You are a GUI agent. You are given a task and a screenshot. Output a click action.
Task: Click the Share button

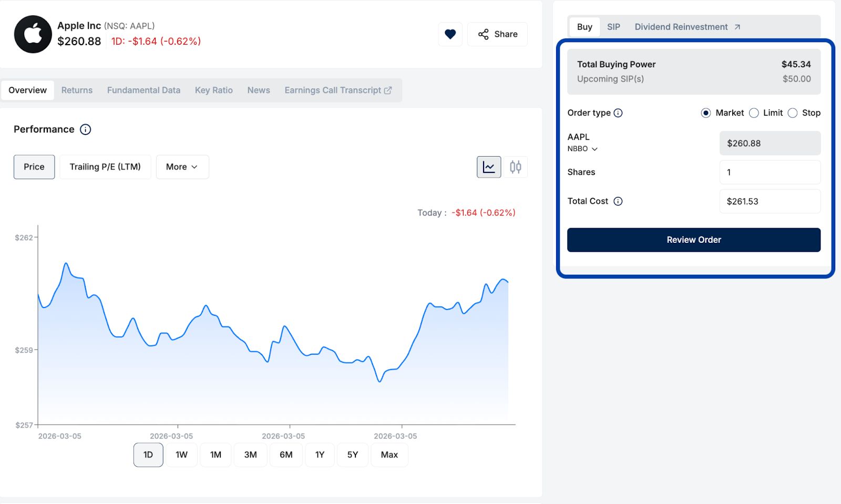pyautogui.click(x=497, y=34)
